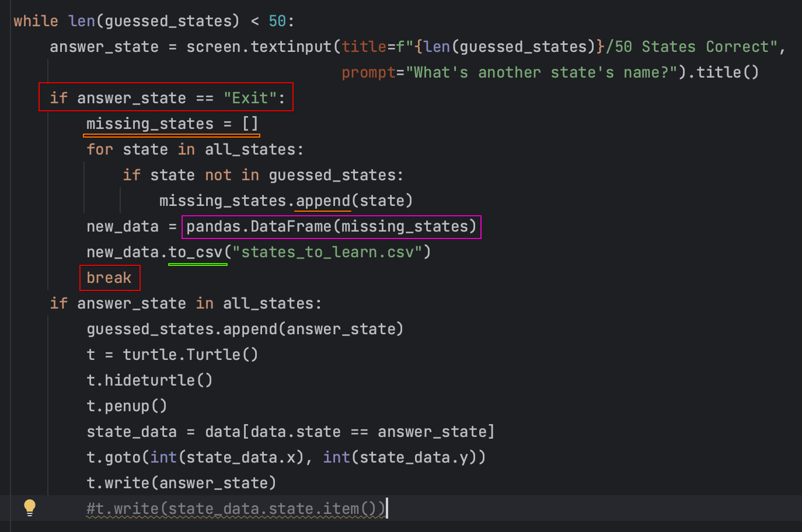Click the 'to_csv' method name
Screen dimensions: 802x532
(x=196, y=253)
